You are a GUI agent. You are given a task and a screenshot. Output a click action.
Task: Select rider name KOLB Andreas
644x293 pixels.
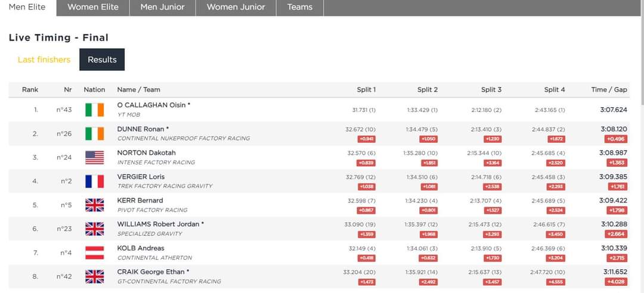coord(141,248)
